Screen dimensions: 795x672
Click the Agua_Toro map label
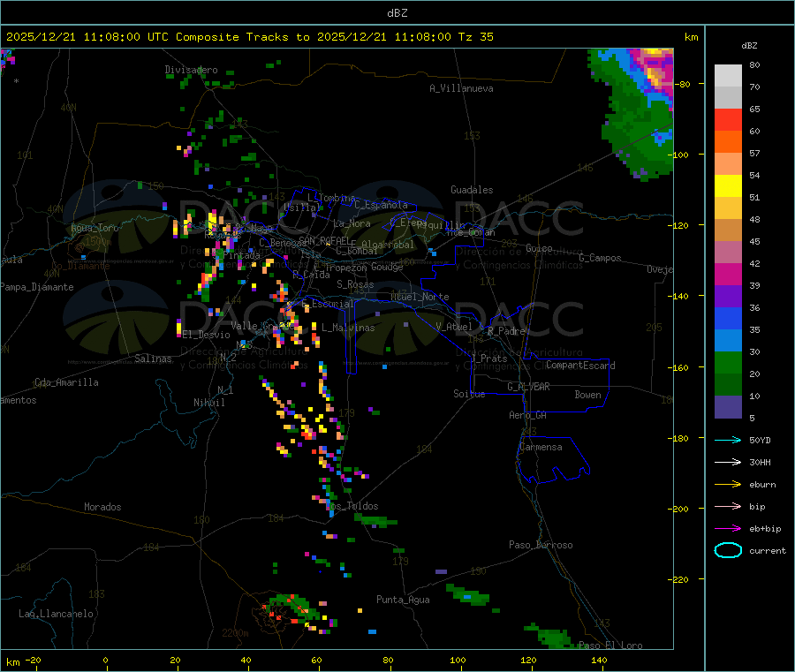point(95,228)
